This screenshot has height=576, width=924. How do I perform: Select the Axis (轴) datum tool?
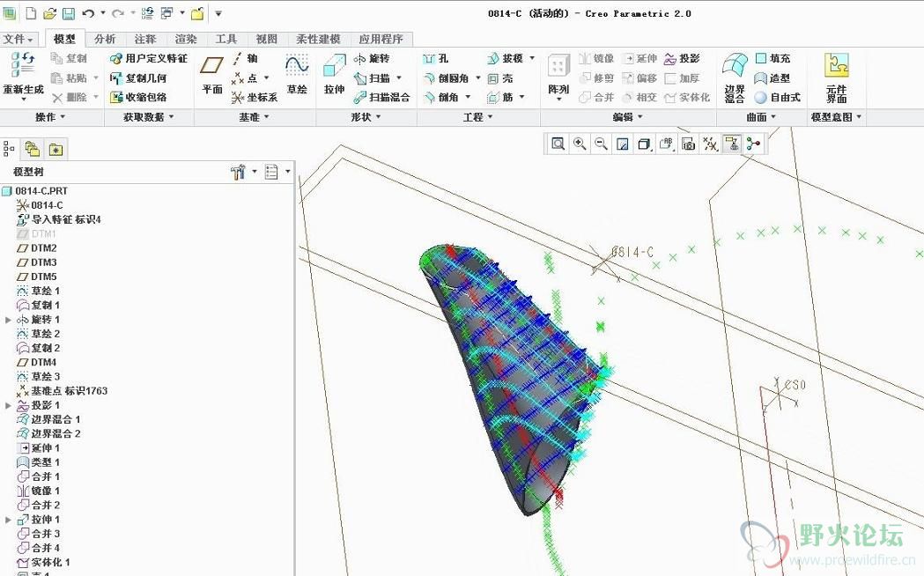245,58
